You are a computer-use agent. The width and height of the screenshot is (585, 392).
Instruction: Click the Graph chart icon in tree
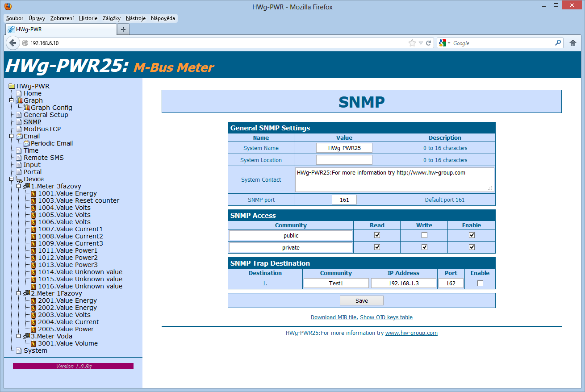[19, 100]
